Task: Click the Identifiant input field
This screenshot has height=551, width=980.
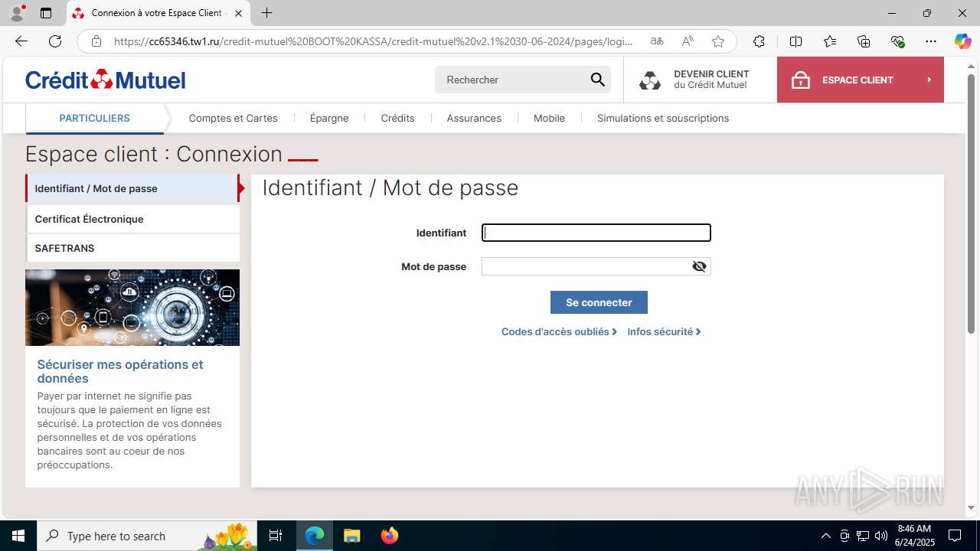Action: (x=596, y=233)
